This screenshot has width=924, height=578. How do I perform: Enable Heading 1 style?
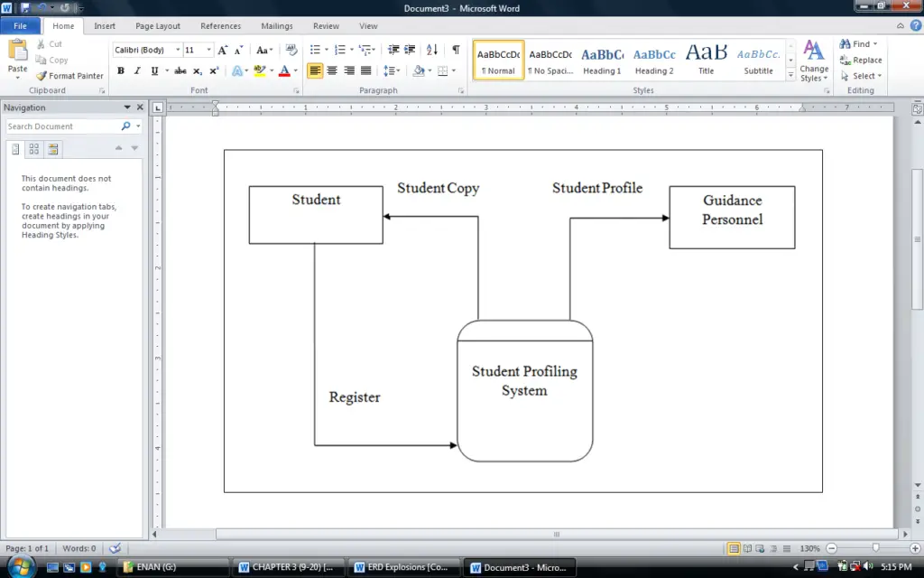[x=602, y=60]
